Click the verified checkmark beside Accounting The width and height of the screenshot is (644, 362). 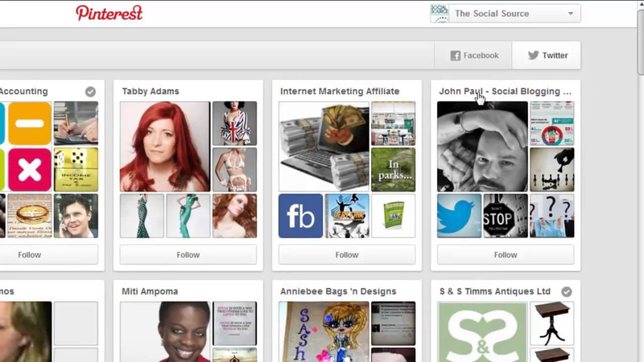click(x=90, y=92)
